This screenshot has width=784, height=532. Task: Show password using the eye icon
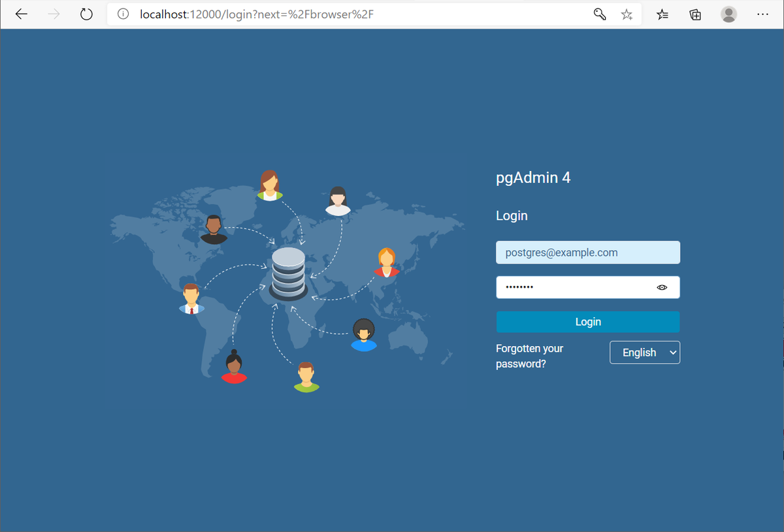pos(662,287)
